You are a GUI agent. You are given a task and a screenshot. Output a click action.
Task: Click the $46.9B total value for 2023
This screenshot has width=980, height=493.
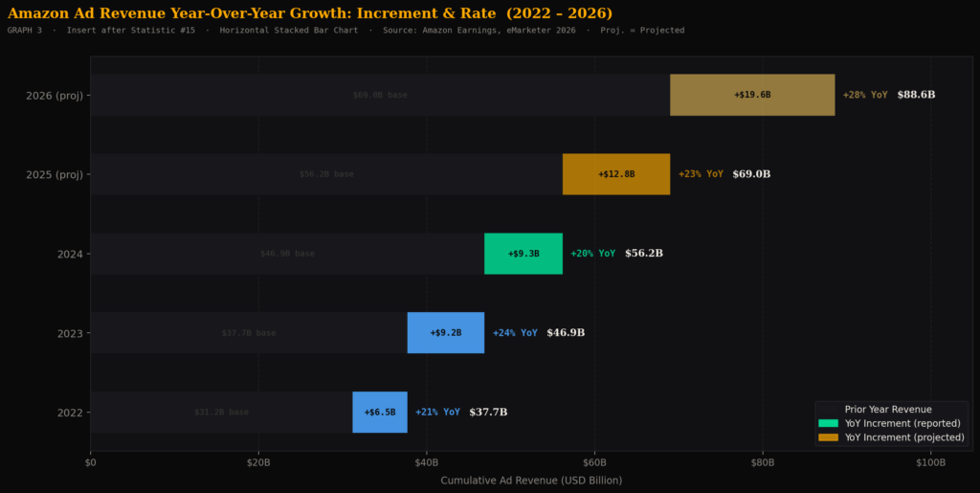click(x=566, y=333)
